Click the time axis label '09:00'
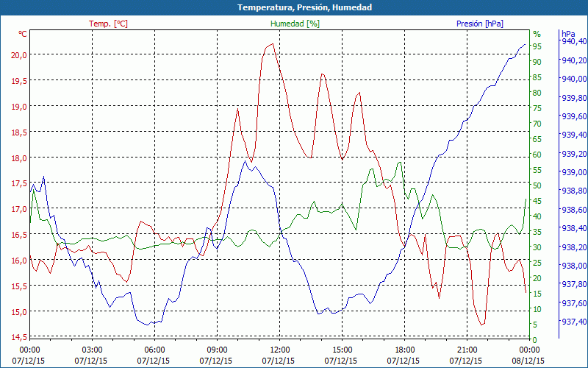This screenshot has height=368, width=588. 217,350
